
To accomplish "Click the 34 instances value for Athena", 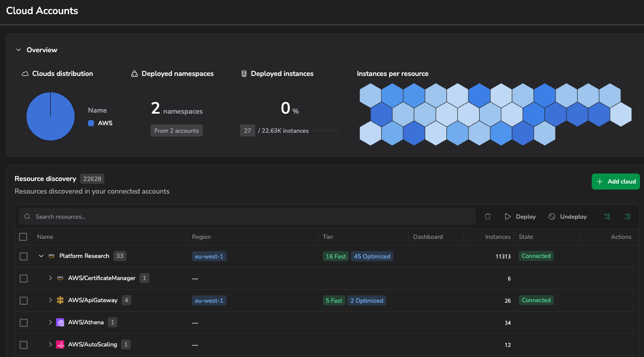I will (x=508, y=323).
